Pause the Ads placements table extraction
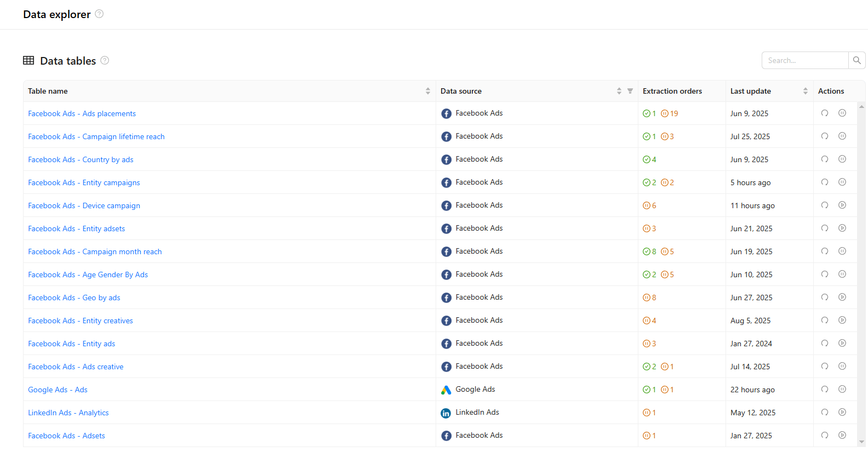 point(842,113)
